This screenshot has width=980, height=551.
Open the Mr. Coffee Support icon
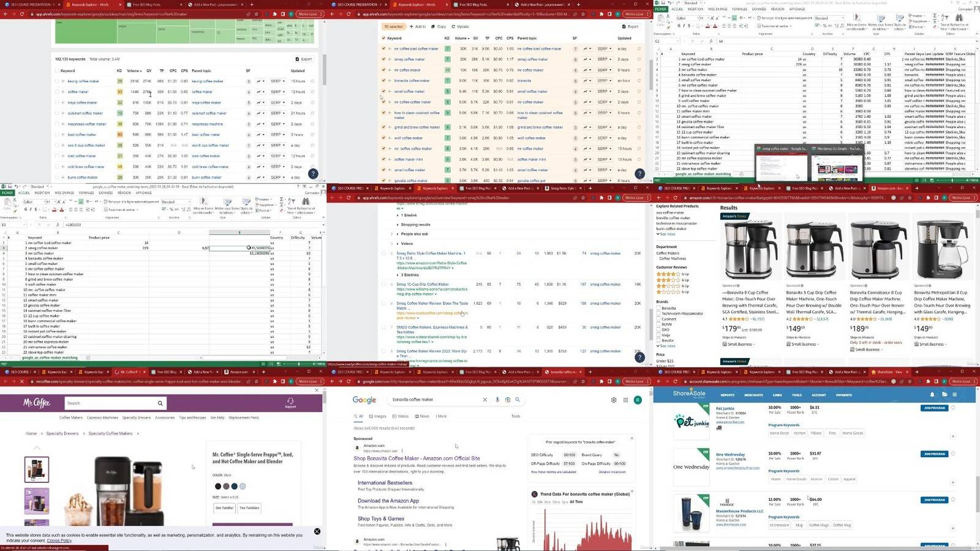(290, 402)
